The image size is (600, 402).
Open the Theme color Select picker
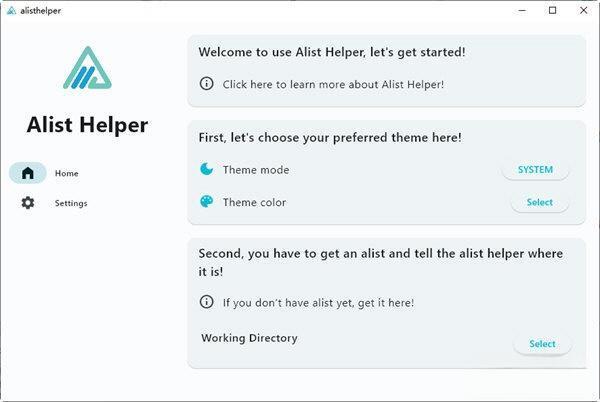pos(539,202)
